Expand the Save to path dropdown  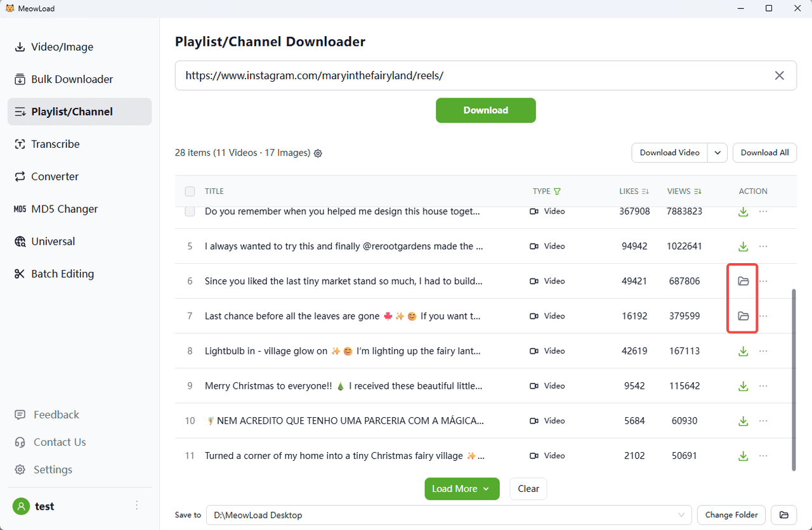[x=682, y=515]
